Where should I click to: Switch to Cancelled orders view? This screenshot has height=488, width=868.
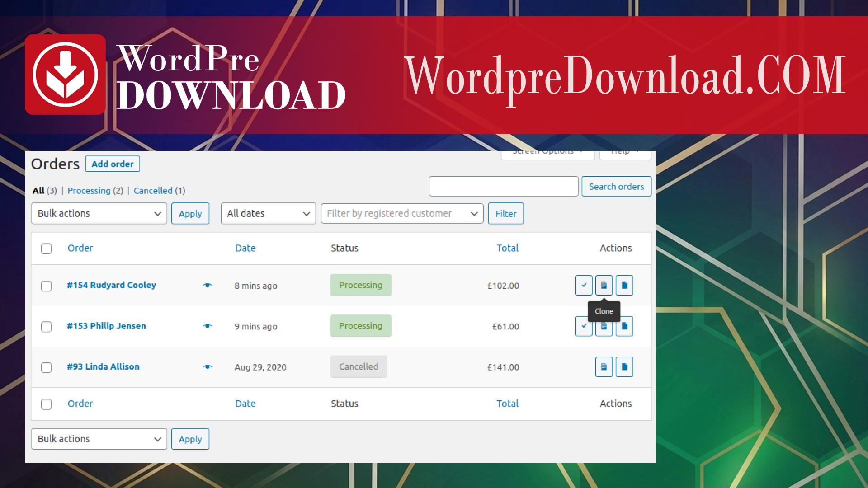pyautogui.click(x=153, y=190)
